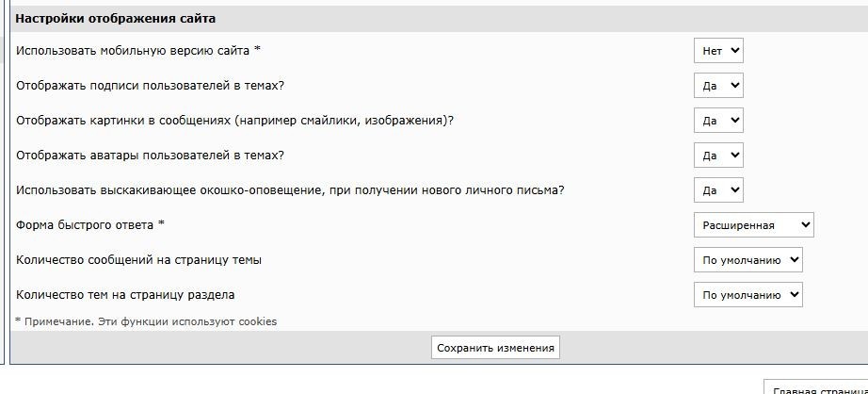
Task: Click the высказивающее окошко-оповещение setting label
Action: 290,190
